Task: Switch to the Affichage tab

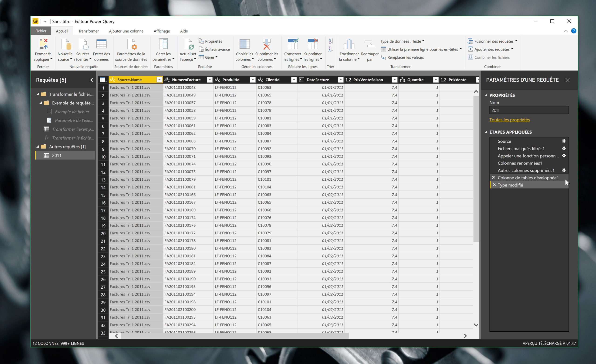Action: click(162, 31)
